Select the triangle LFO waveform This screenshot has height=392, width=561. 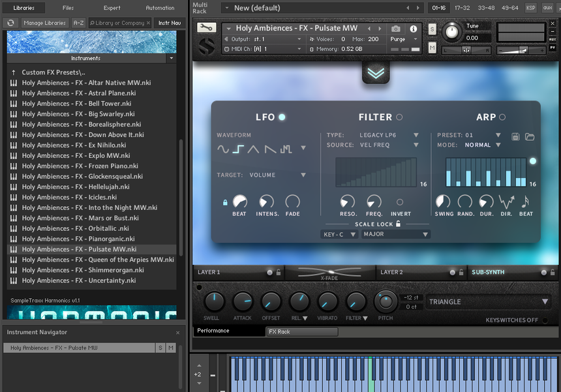click(x=253, y=149)
